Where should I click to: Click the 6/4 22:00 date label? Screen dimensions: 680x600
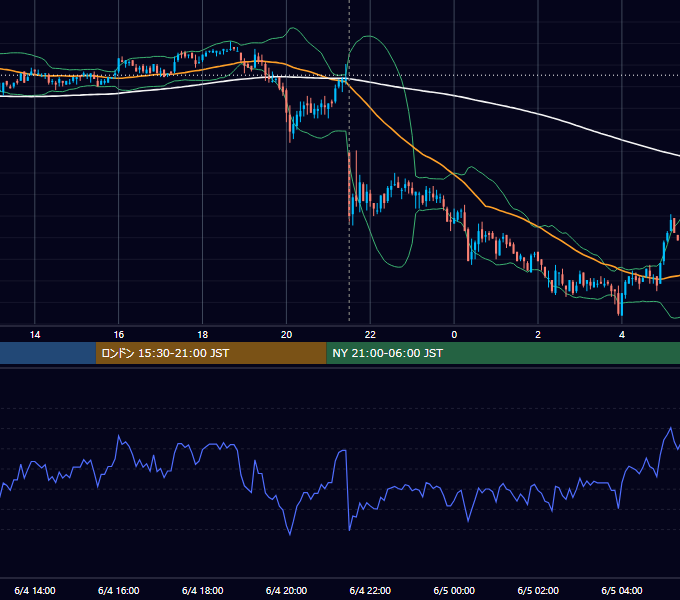tap(370, 590)
